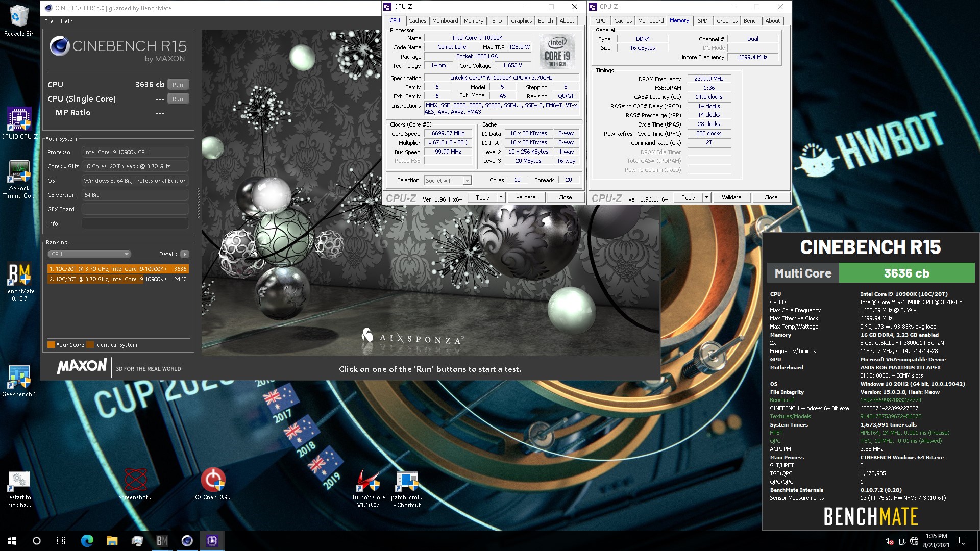Launch Microsoft Edge from taskbar
This screenshot has width=980, height=551.
coord(87,541)
